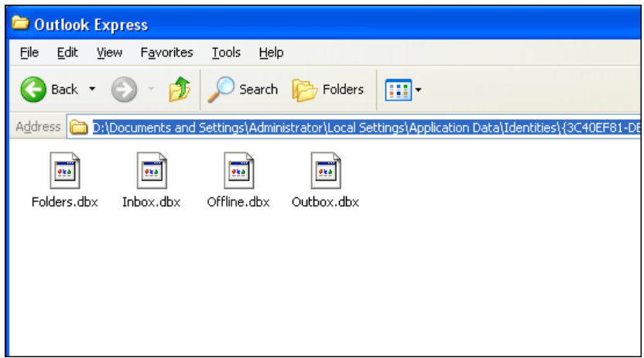Open the File menu
Viewport: 644px width, 358px height.
29,53
